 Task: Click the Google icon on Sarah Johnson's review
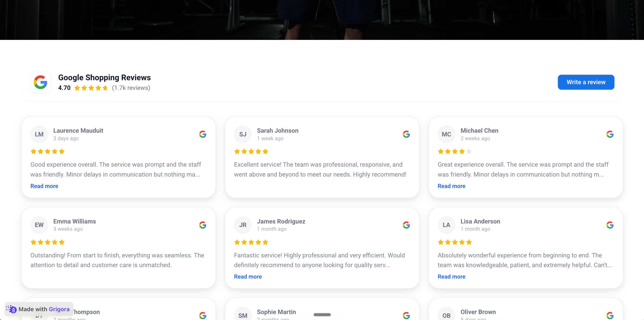(x=406, y=134)
